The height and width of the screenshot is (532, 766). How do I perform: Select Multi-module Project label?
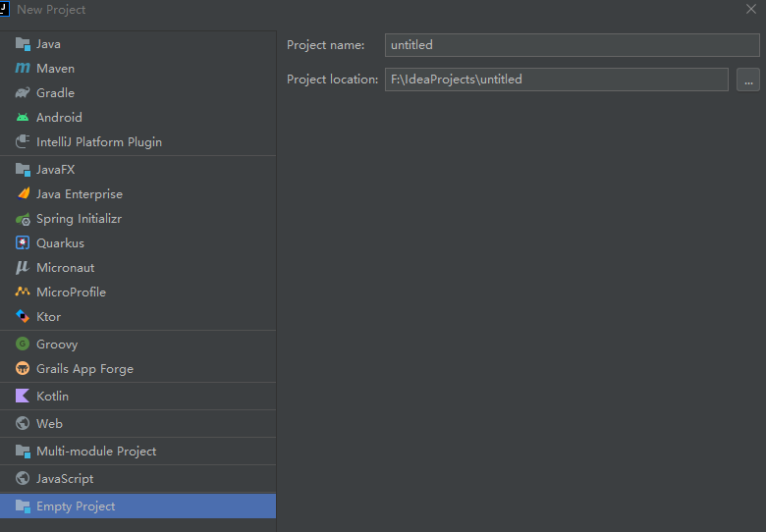click(96, 452)
